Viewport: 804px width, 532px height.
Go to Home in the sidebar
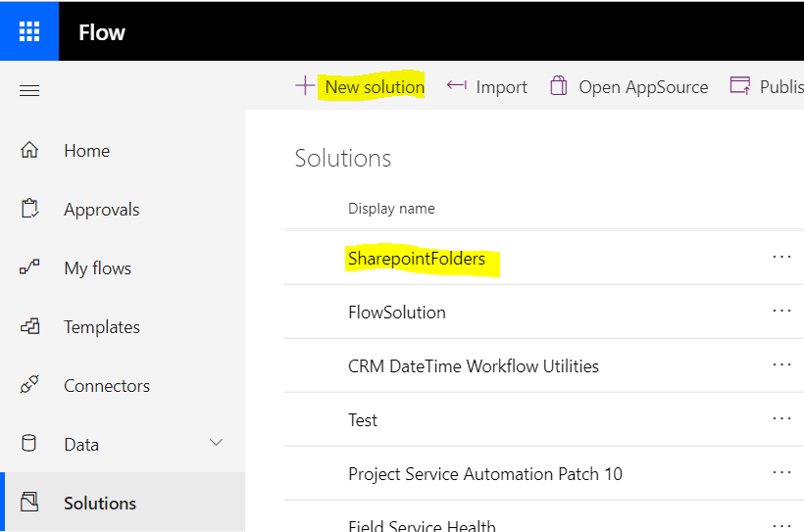click(x=123, y=151)
